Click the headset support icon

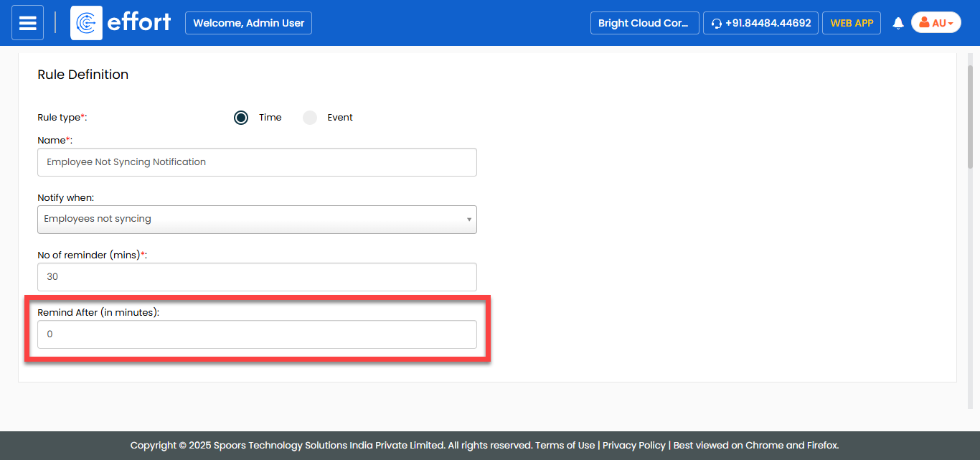(x=716, y=24)
